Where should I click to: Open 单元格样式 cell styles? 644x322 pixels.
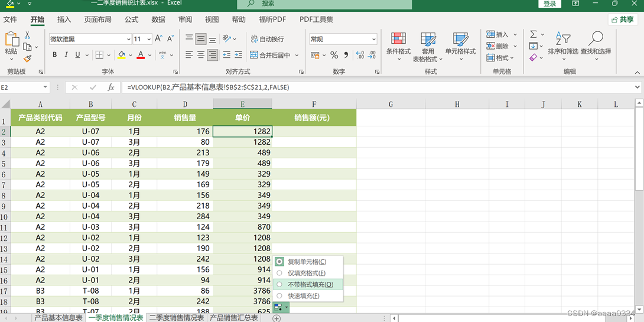(x=460, y=47)
